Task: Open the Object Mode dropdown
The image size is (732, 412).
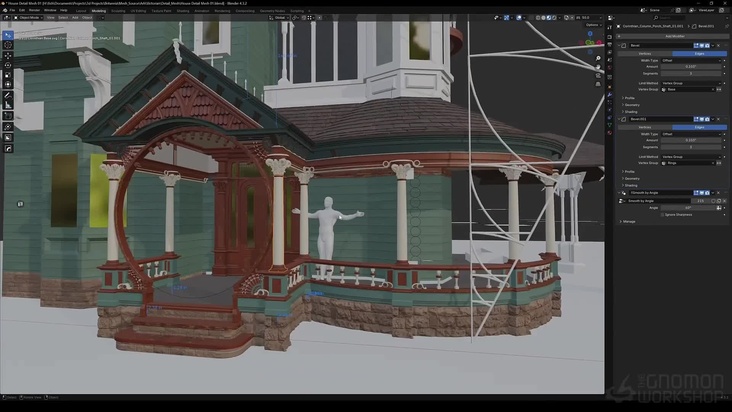Action: (28, 18)
